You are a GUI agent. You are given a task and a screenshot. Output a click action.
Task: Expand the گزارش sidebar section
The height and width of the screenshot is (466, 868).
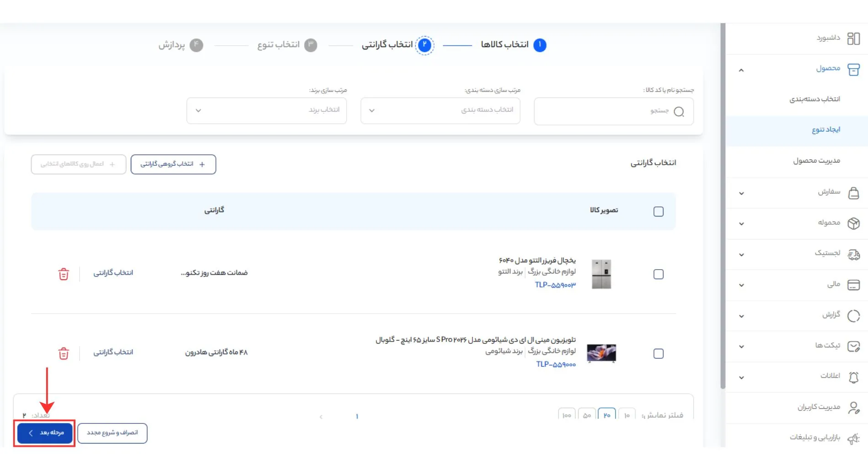tap(741, 316)
